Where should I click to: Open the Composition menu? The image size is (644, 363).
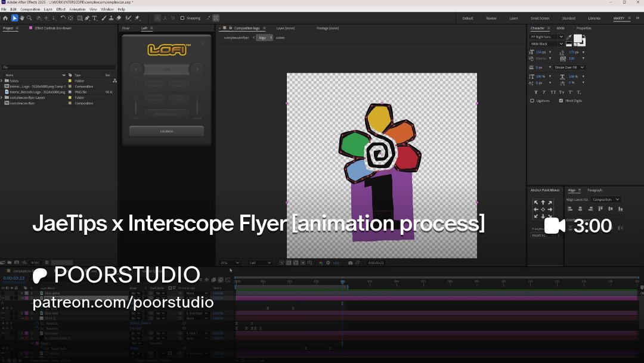pyautogui.click(x=30, y=9)
